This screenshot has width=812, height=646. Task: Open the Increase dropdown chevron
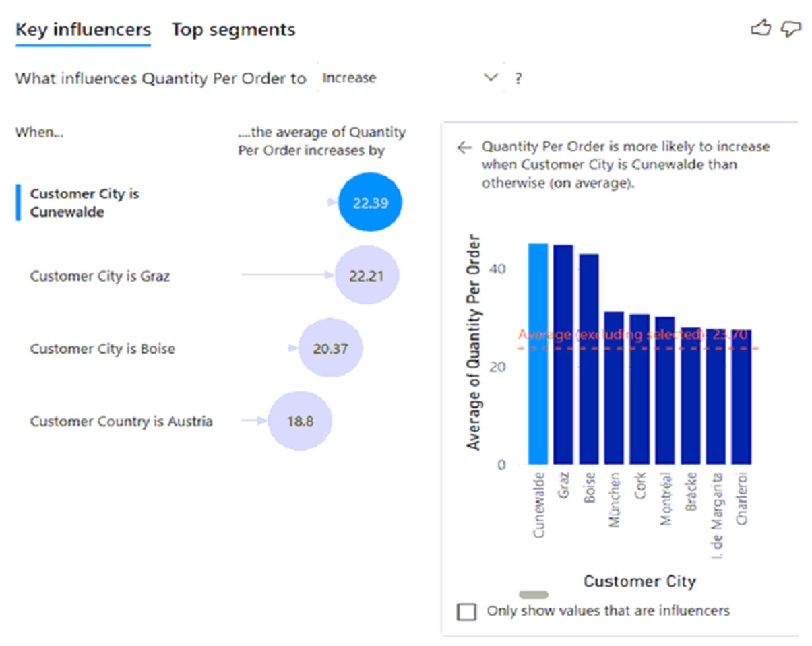point(492,77)
